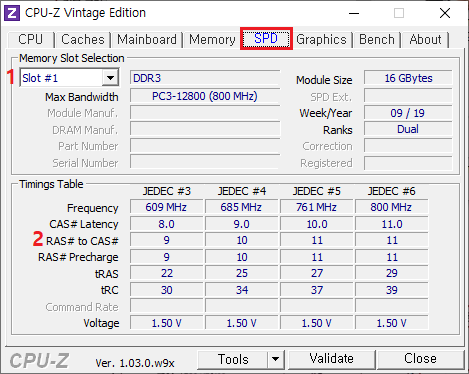
Task: Click the tRC value 34
Action: pos(241,290)
